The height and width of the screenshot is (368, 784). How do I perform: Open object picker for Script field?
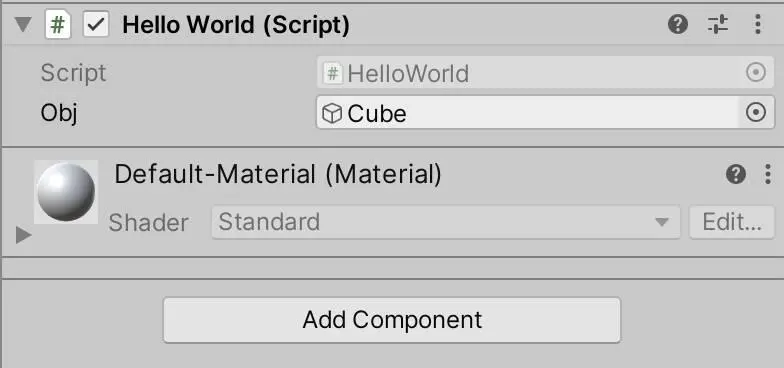[x=756, y=74]
